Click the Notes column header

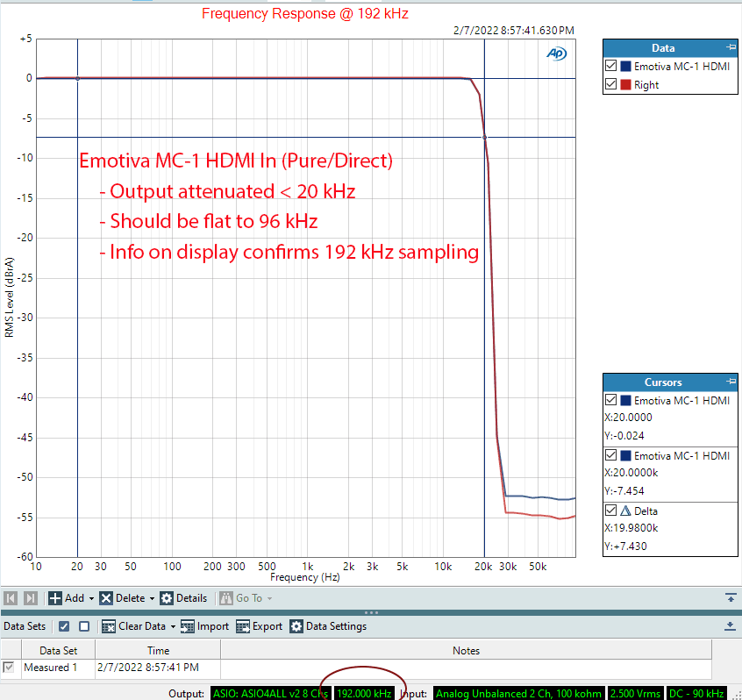point(466,650)
